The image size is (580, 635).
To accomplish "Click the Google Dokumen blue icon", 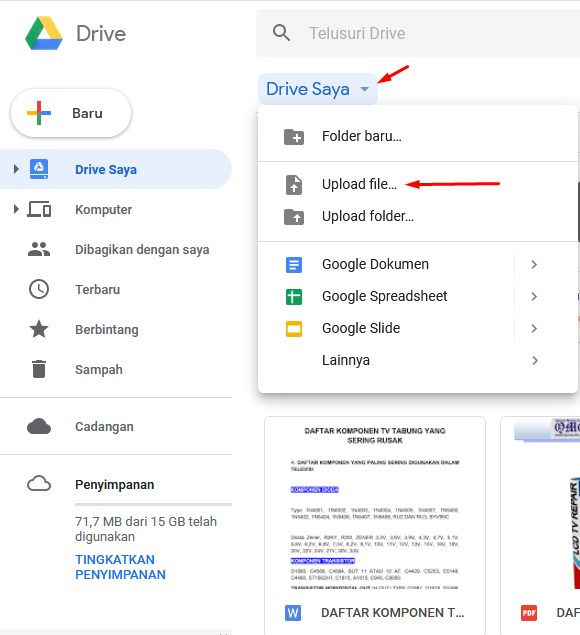I will tap(294, 265).
